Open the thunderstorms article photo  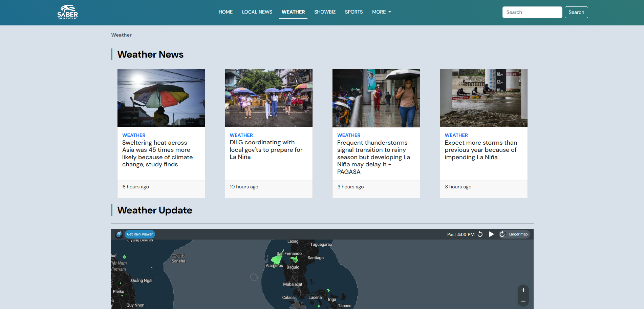pos(376,98)
